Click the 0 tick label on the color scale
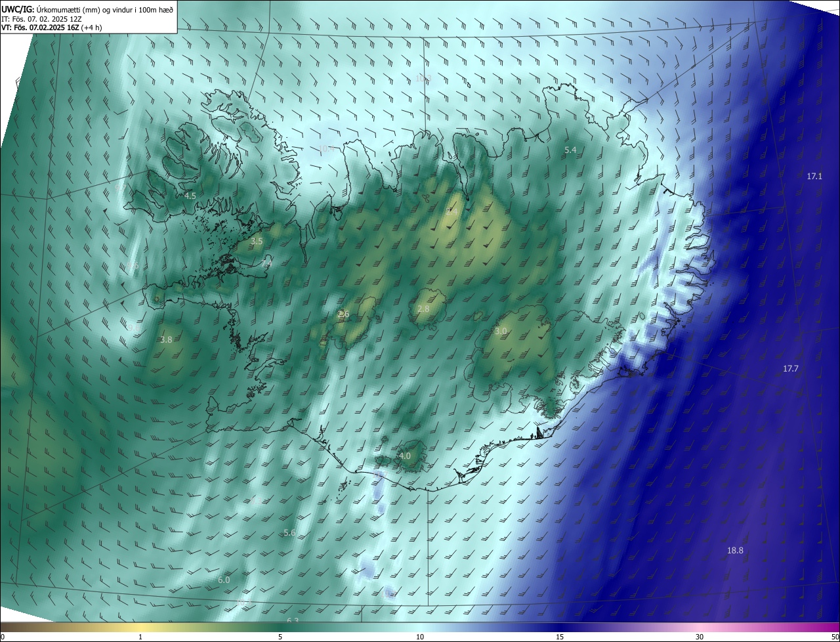Viewport: 840px width, 642px height. point(3,637)
